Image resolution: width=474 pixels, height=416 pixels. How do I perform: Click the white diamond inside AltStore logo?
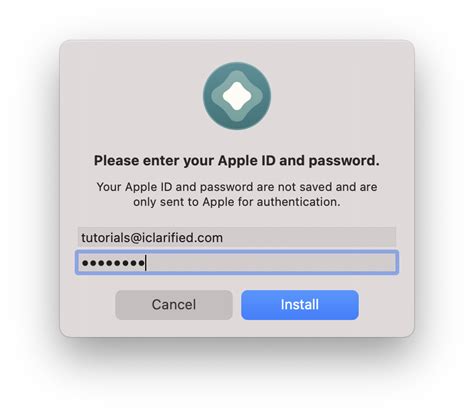[x=237, y=96]
